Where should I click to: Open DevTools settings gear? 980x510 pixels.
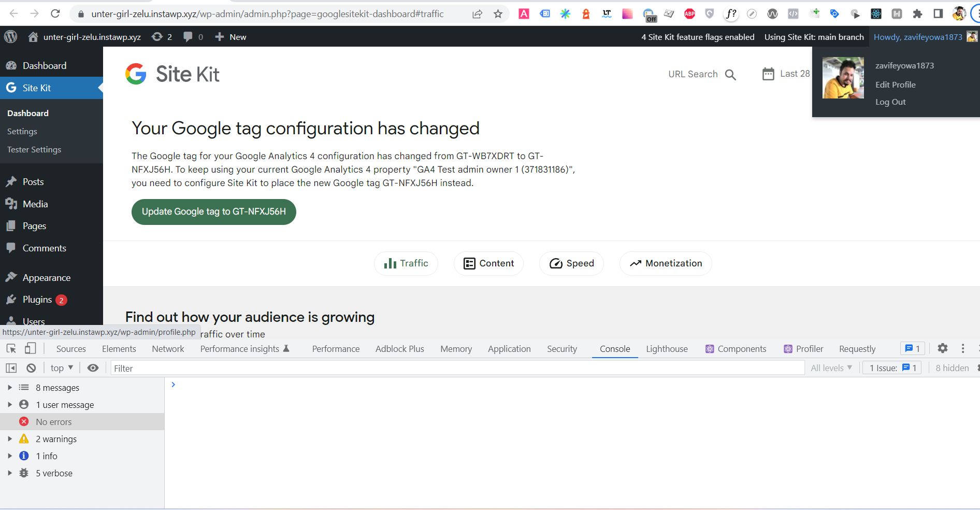942,348
